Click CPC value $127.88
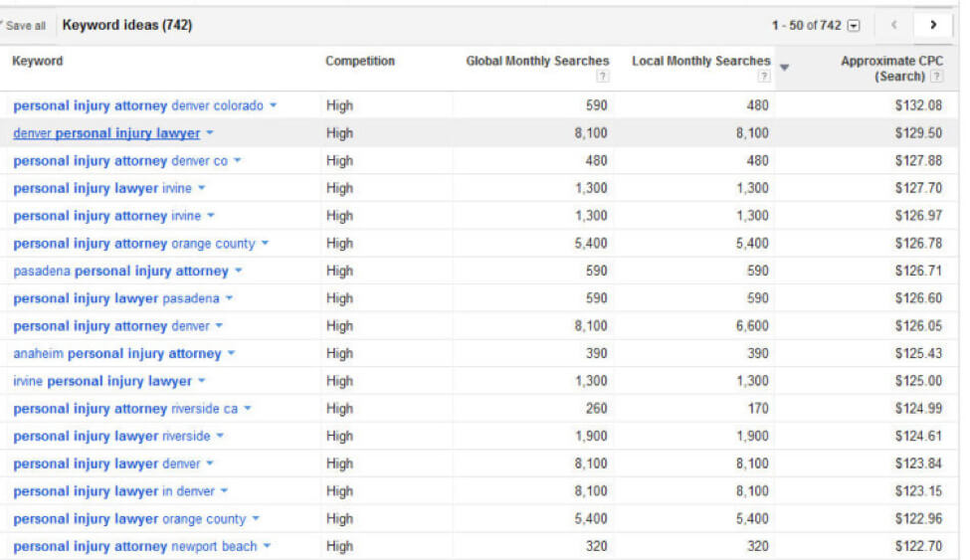This screenshot has height=560, width=970. (x=918, y=161)
